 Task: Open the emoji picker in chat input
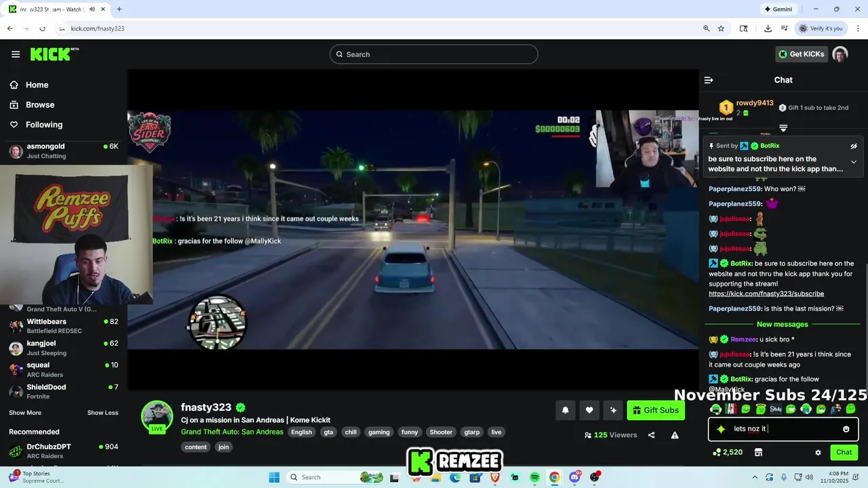pyautogui.click(x=846, y=429)
